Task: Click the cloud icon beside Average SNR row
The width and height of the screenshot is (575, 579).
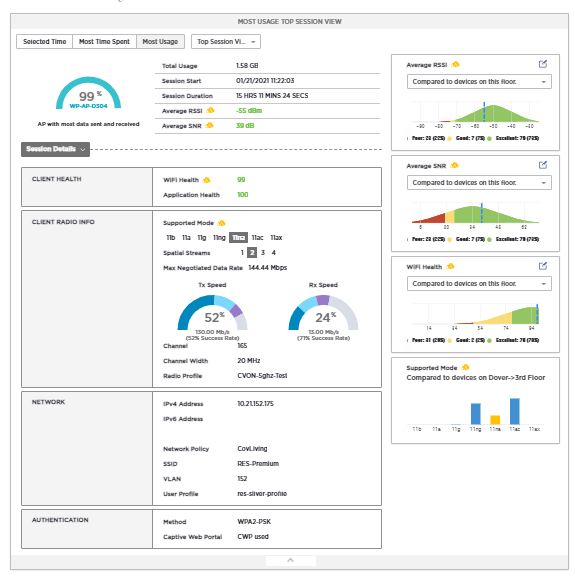Action: point(209,125)
